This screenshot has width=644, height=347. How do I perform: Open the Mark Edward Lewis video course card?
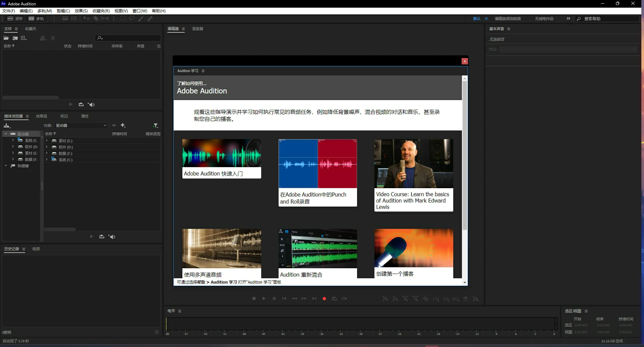(x=414, y=175)
